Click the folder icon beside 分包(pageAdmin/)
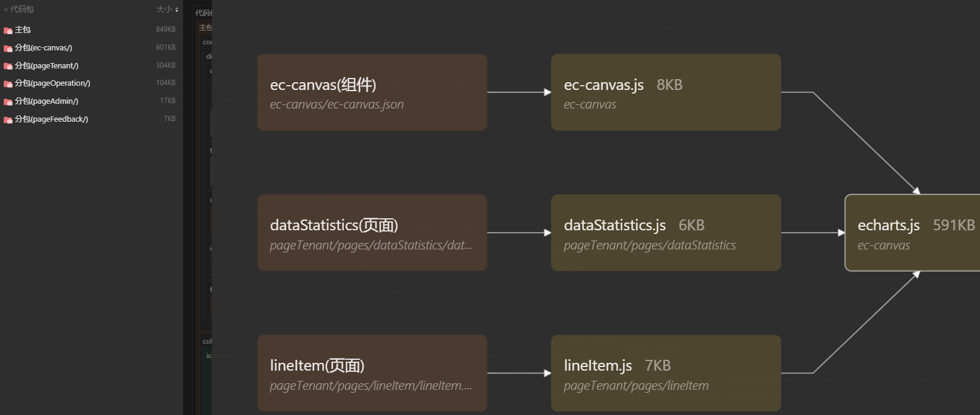The height and width of the screenshot is (415, 980). pos(8,101)
